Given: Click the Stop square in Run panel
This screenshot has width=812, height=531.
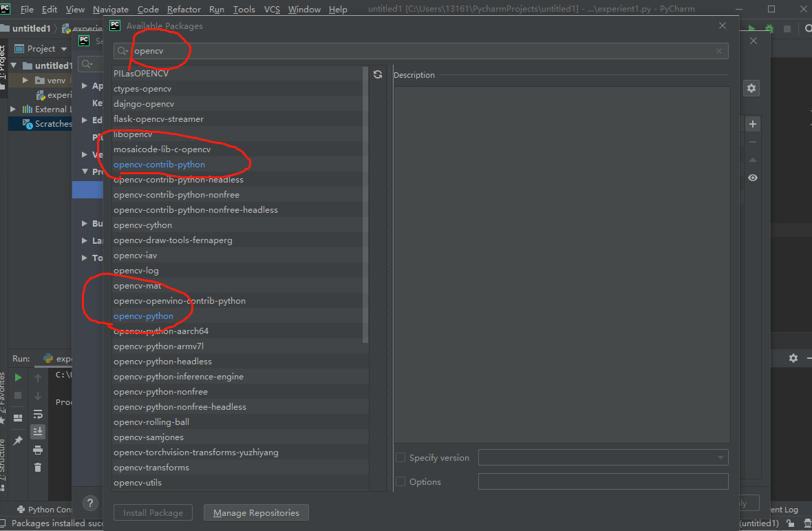Looking at the screenshot, I should click(x=18, y=395).
